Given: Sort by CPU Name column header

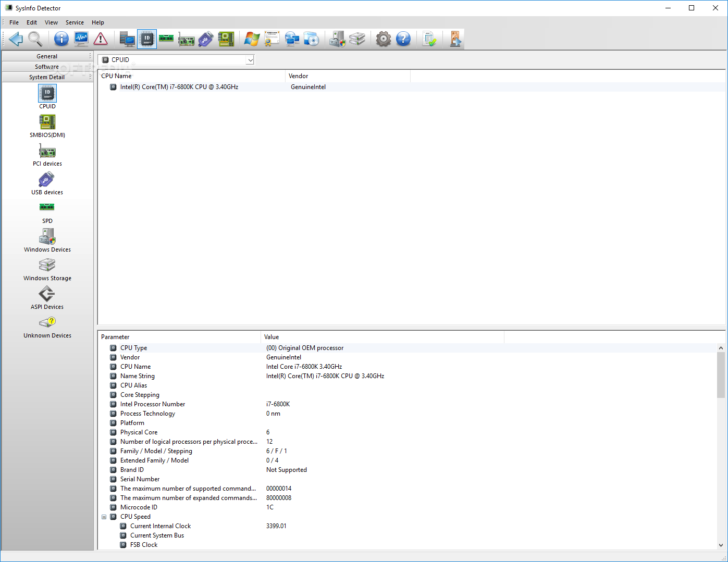Looking at the screenshot, I should coord(192,76).
